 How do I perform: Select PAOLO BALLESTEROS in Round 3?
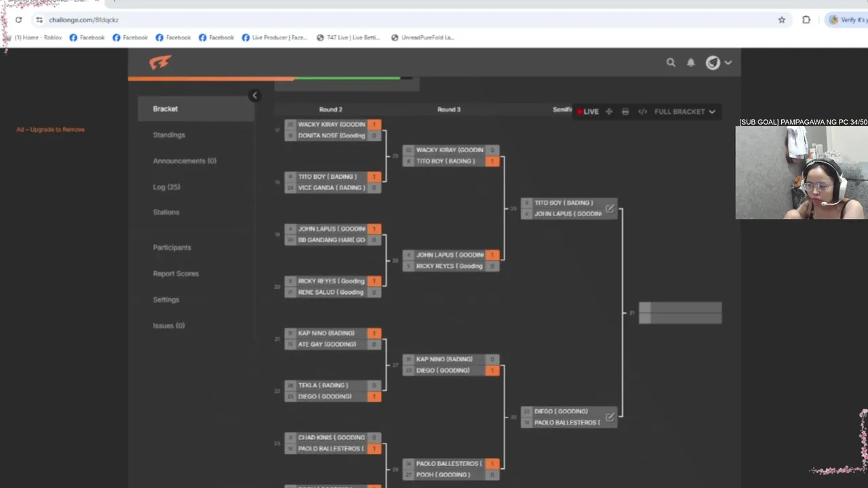point(450,463)
